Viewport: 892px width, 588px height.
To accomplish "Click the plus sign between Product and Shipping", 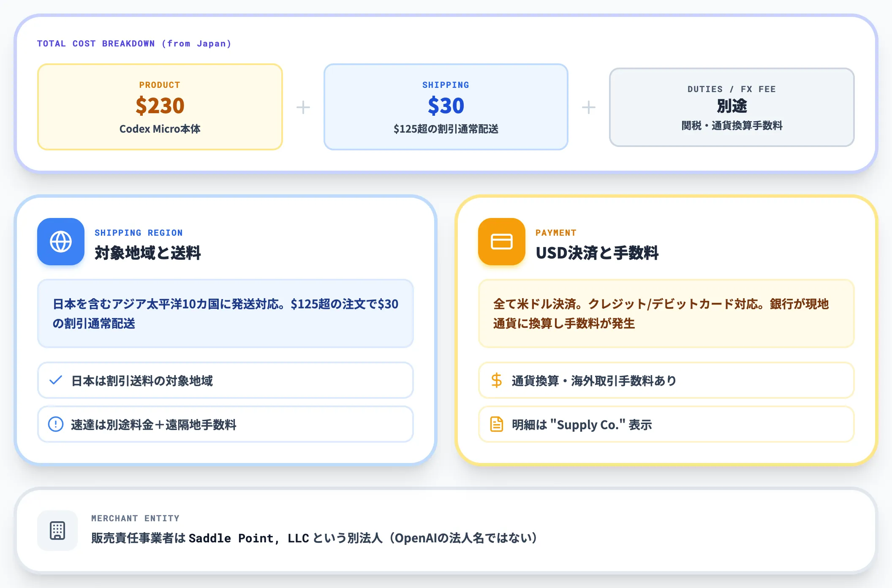I will tap(303, 107).
